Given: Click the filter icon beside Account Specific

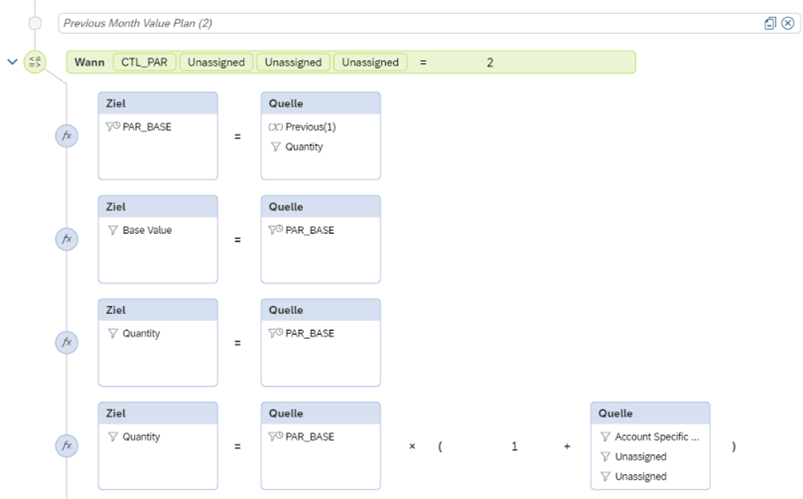Looking at the screenshot, I should tap(605, 437).
